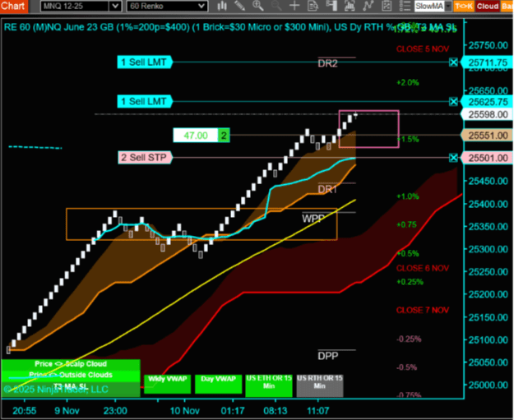Click the CLOSE 5 NOV label
Screen dimensions: 514x420
point(423,49)
